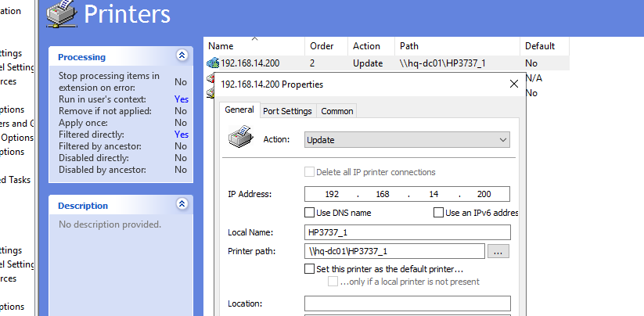
Task: Click the Path column header
Action: click(x=408, y=46)
